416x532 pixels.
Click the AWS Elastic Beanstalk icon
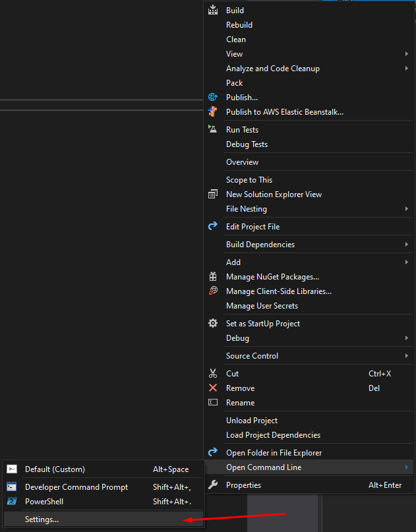212,111
